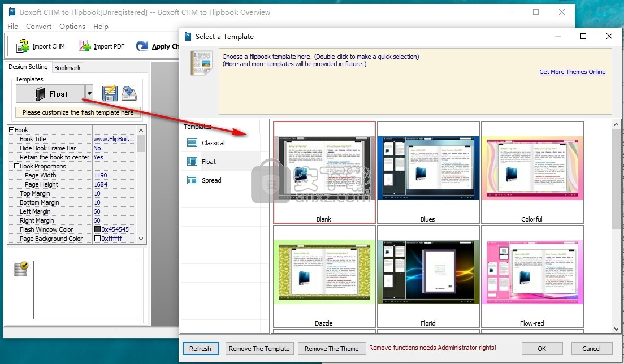Click the save template settings disk icon

click(110, 93)
